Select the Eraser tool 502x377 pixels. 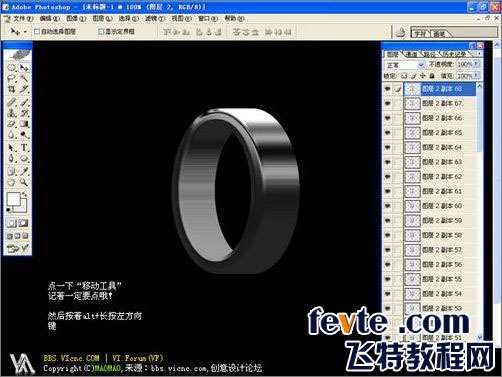coord(12,124)
